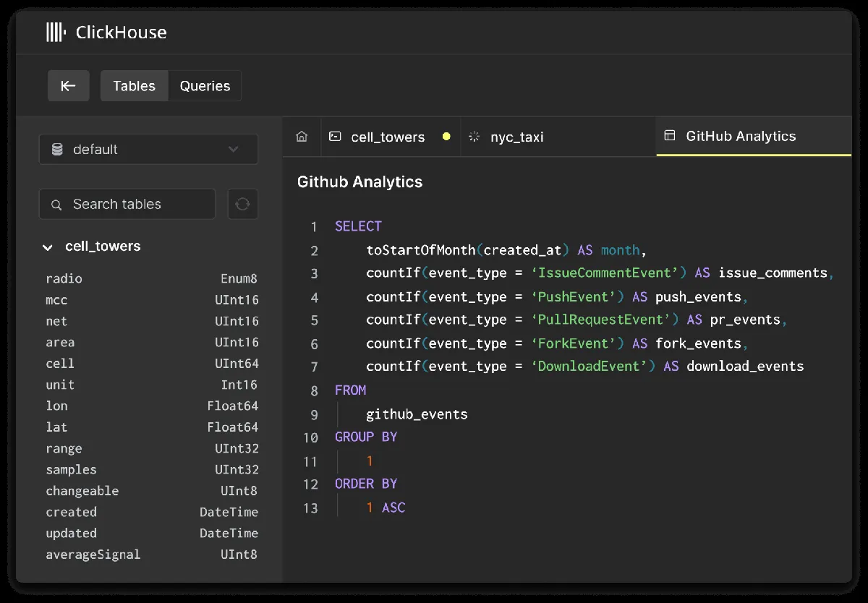Screen dimensions: 868x603
Task: Collapse sidebar with the back arrow button
Action: (69, 85)
